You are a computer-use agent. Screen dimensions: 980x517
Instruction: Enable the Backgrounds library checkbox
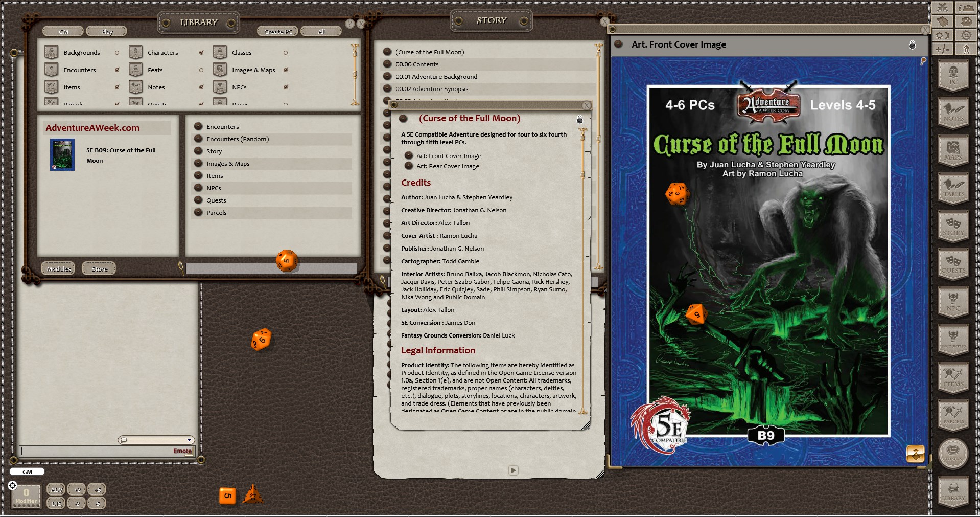[116, 52]
